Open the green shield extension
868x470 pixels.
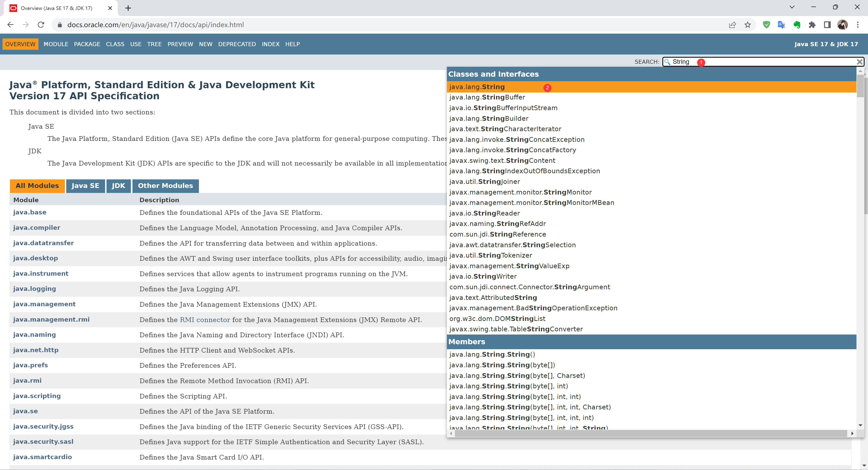766,25
